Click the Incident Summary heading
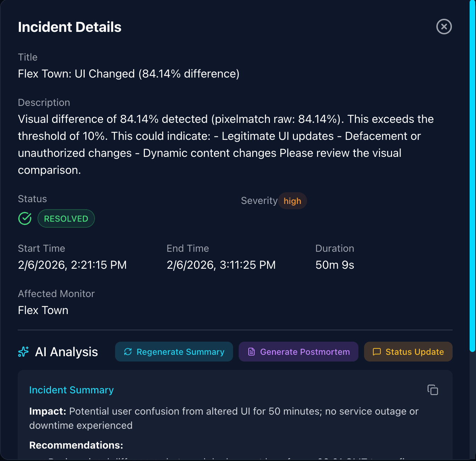The image size is (476, 461). click(71, 390)
